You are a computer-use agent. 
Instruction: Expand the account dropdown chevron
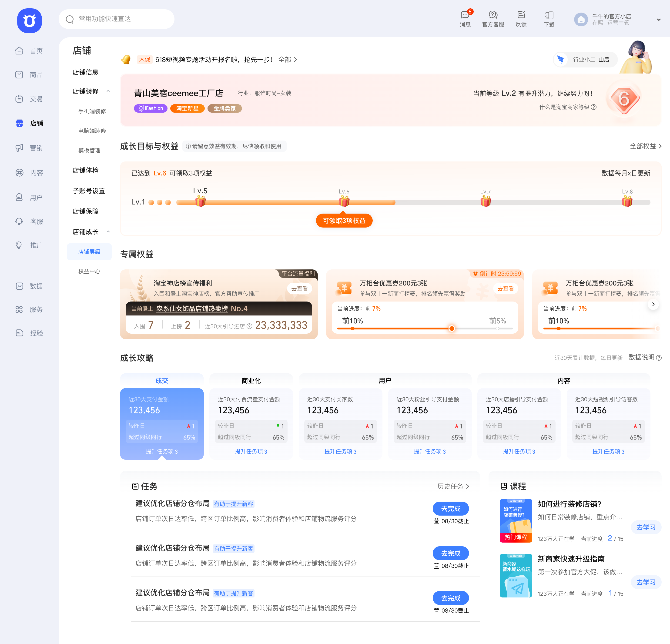click(659, 20)
